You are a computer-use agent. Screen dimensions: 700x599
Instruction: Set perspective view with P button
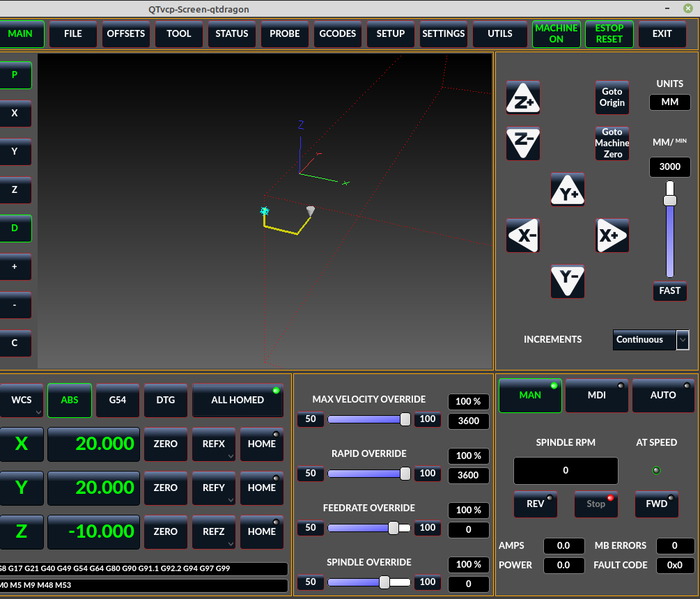coord(15,75)
